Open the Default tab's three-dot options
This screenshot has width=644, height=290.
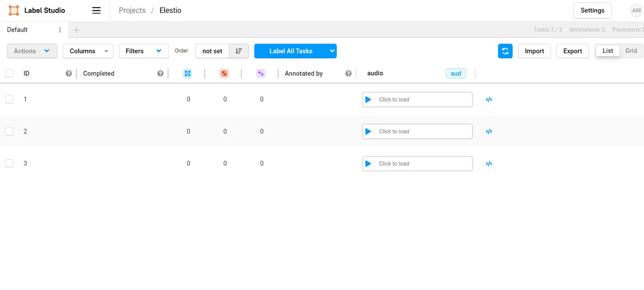click(x=60, y=30)
